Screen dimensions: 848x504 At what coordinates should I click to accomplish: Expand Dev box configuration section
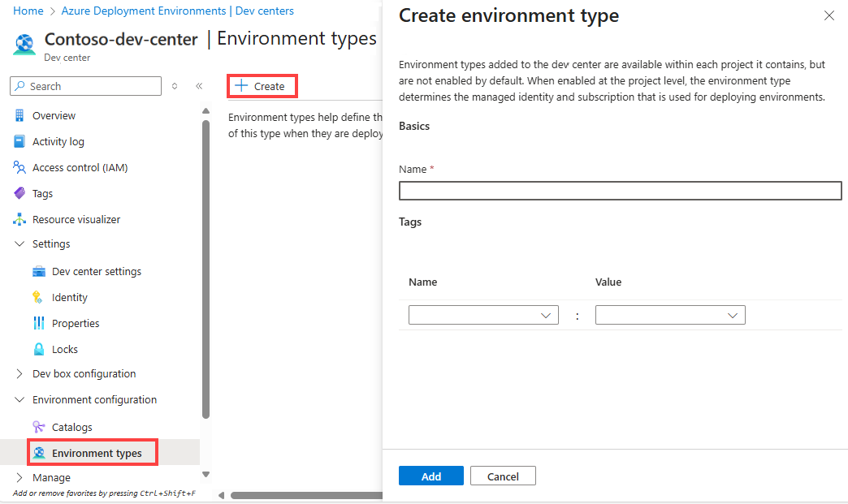click(19, 374)
